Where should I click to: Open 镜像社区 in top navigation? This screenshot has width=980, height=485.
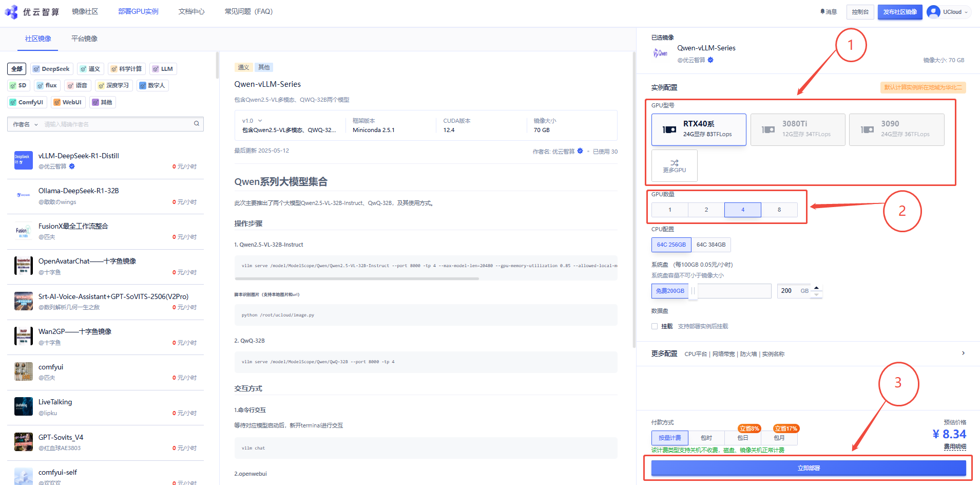85,11
